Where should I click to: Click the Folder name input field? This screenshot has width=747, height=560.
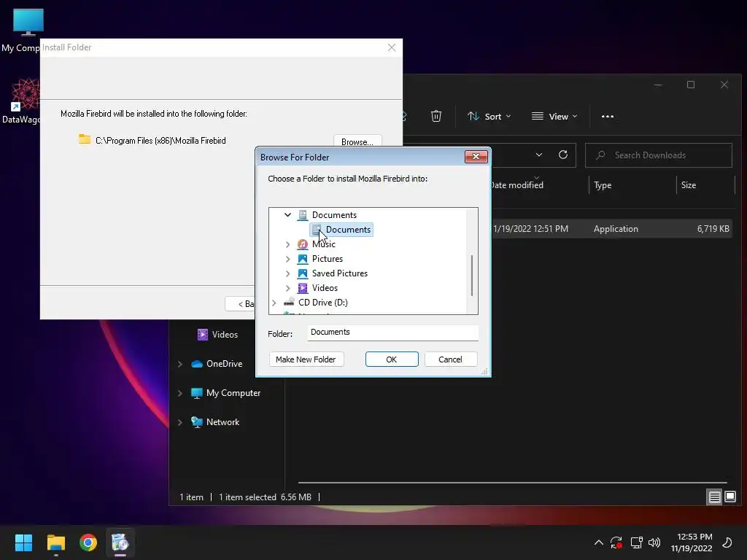(x=392, y=332)
